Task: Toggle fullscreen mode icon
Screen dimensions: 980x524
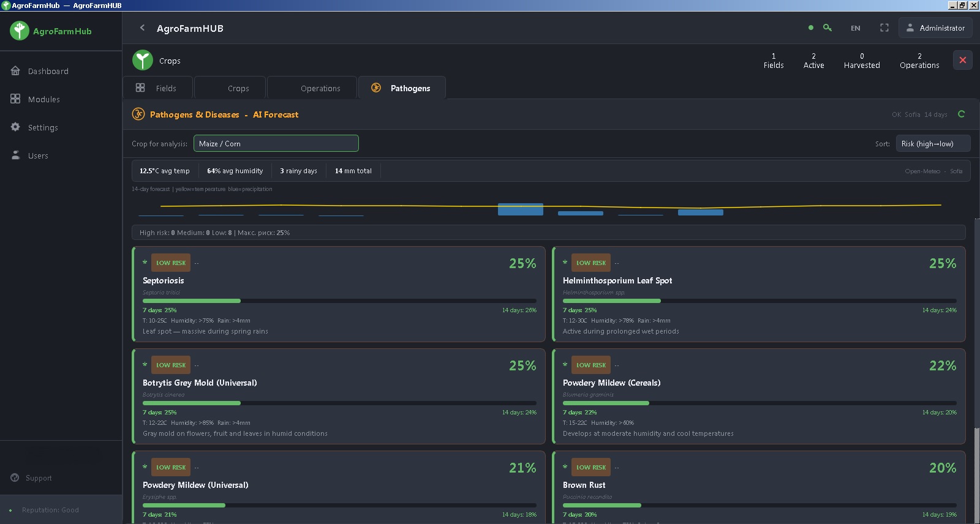Action: click(x=884, y=28)
